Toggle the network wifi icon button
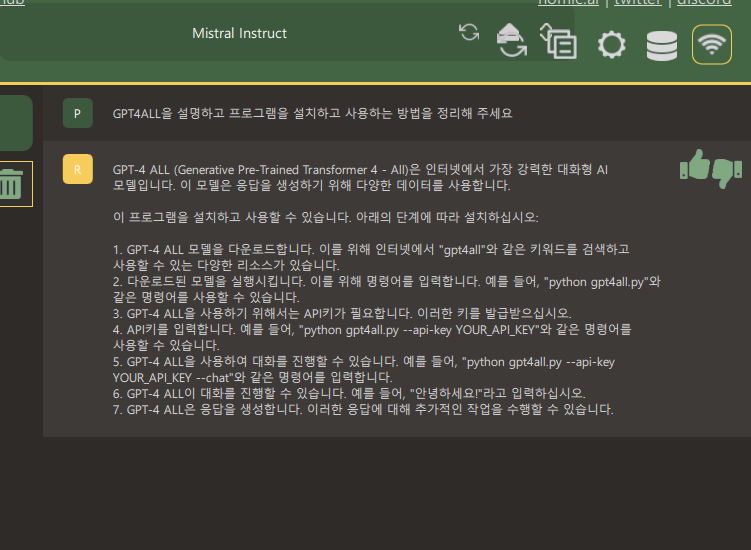 [712, 45]
